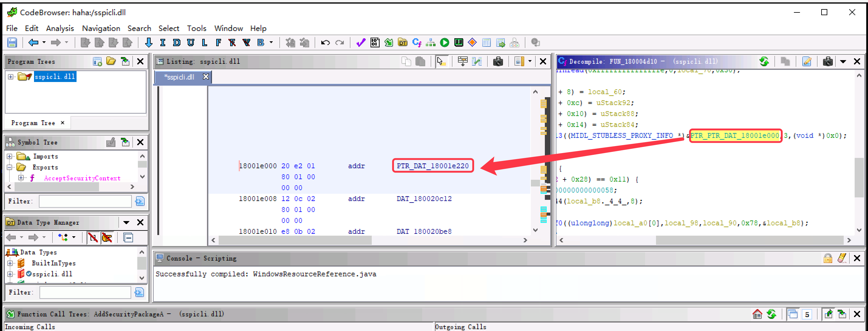Copy selection using the Listing copy icon
Viewport: 868px width, 331px height.
point(406,61)
